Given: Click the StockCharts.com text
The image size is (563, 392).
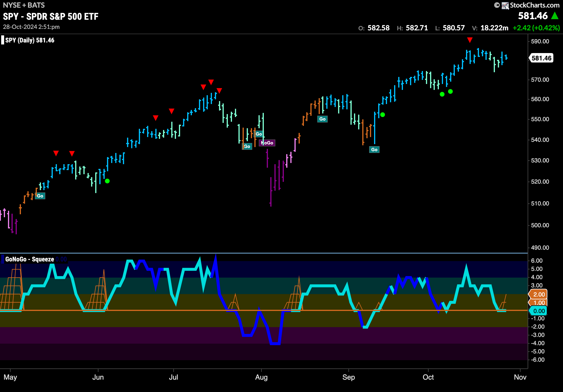Looking at the screenshot, I should click(535, 5).
